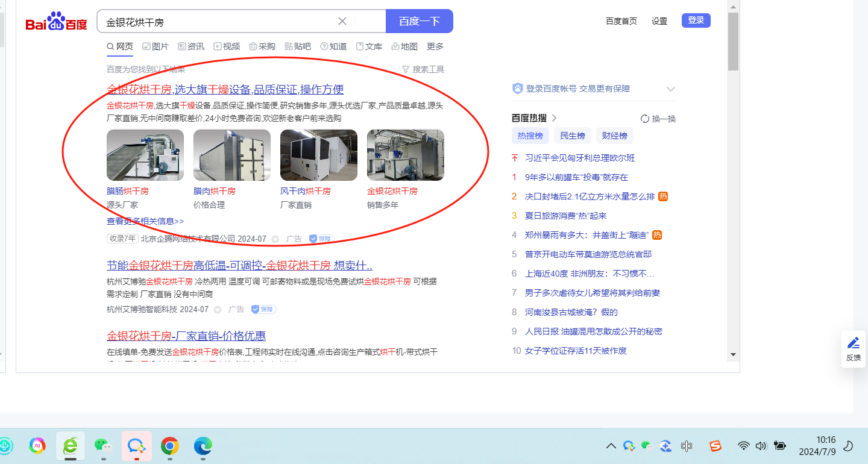This screenshot has width=868, height=464.
Task: Open hot search 习近平会见匈牙利总理欧尔班
Action: 580,158
